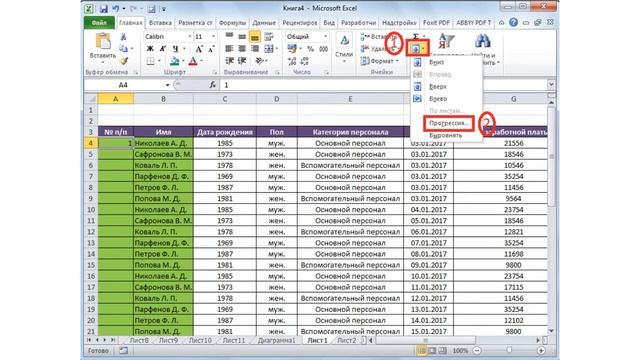Click the cell borders icon
The width and height of the screenshot is (640, 360).
point(151,61)
